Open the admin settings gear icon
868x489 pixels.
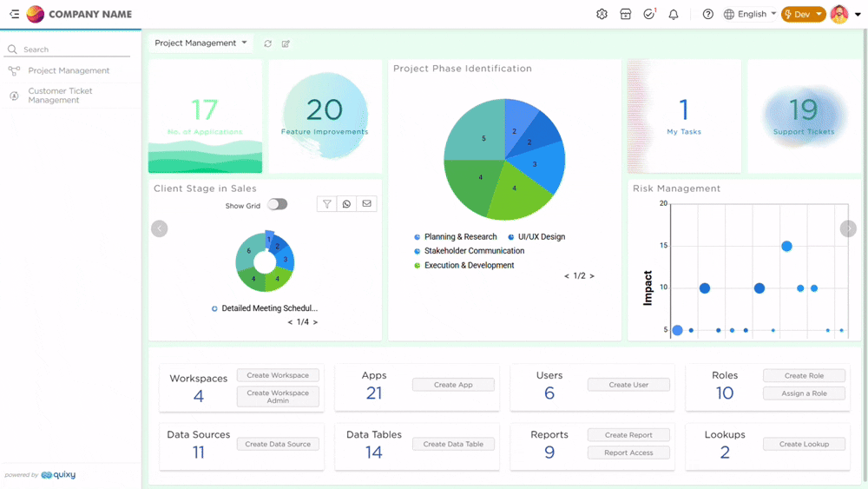(x=602, y=14)
